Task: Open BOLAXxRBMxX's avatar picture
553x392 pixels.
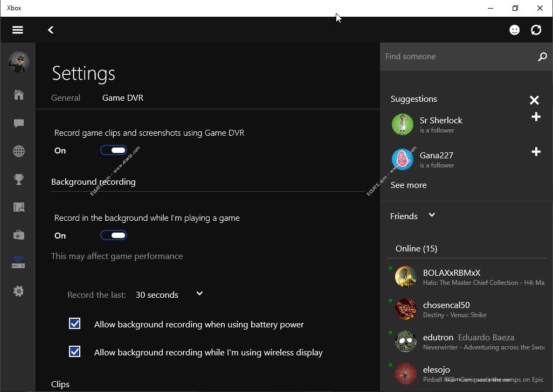Action: click(405, 277)
